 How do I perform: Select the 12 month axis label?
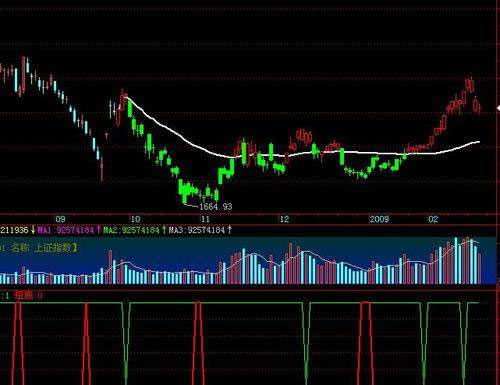[284, 219]
